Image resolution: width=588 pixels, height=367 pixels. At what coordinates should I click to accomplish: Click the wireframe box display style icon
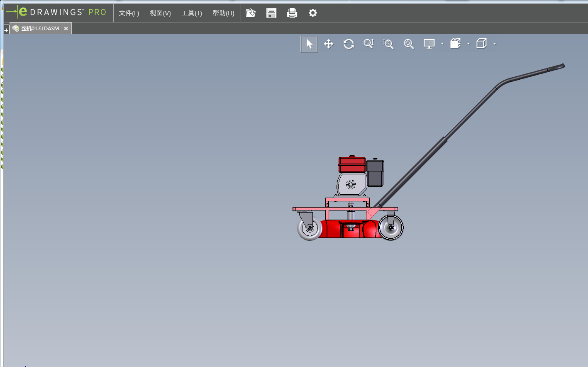point(482,44)
